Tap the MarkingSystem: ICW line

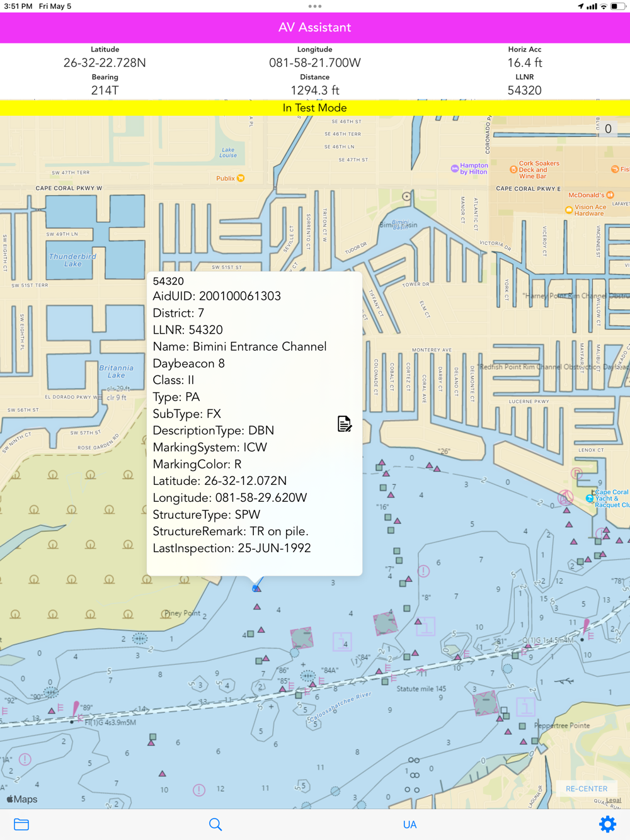pyautogui.click(x=210, y=447)
